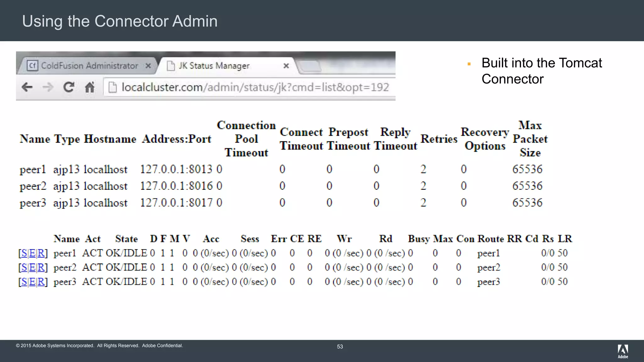Click the Connection Pool Timeout column header
644x362 pixels.
[x=246, y=139]
